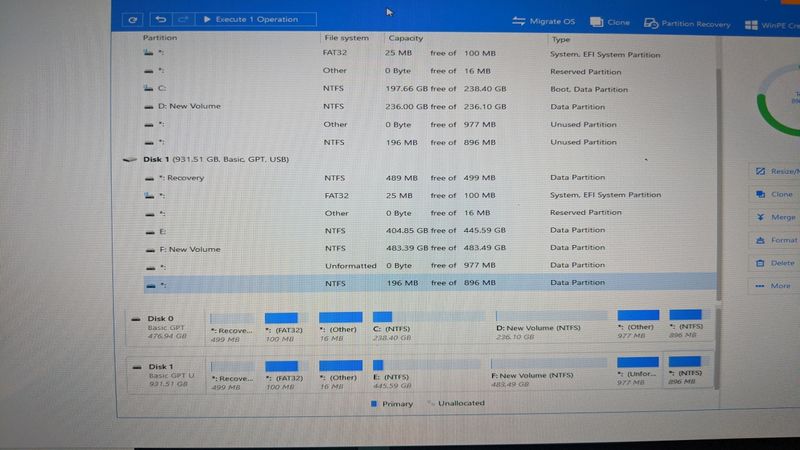This screenshot has width=800, height=450.
Task: Select the Unformatted 977 MB partition row
Action: [429, 266]
